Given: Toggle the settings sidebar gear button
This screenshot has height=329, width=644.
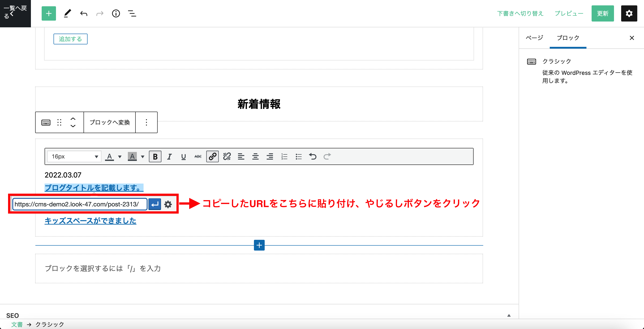Looking at the screenshot, I should pos(629,13).
